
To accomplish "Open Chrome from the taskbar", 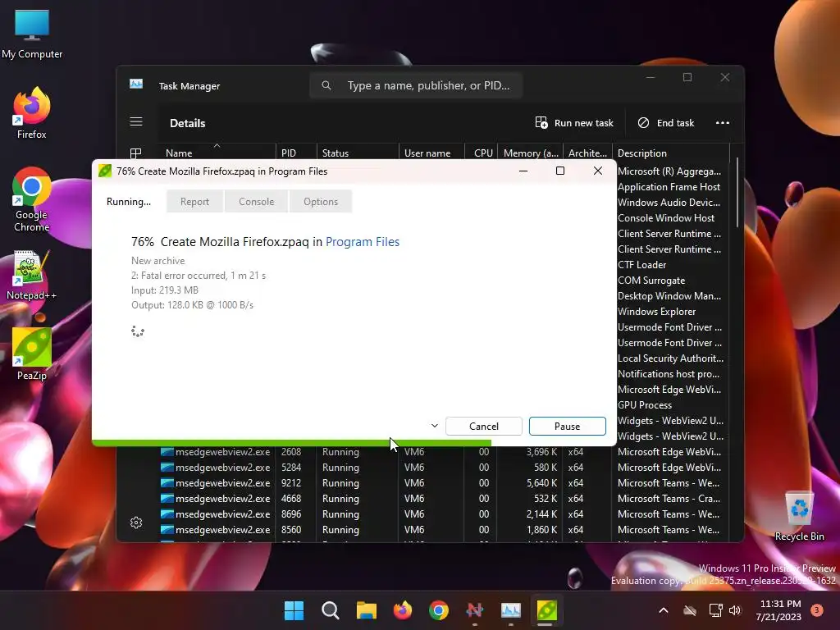I will pos(439,610).
